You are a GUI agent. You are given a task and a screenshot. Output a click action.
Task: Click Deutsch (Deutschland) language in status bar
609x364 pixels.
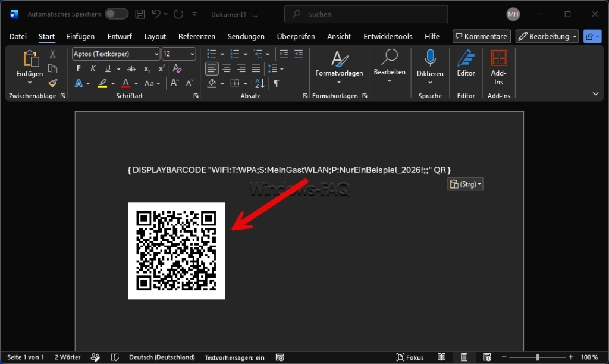pyautogui.click(x=162, y=357)
